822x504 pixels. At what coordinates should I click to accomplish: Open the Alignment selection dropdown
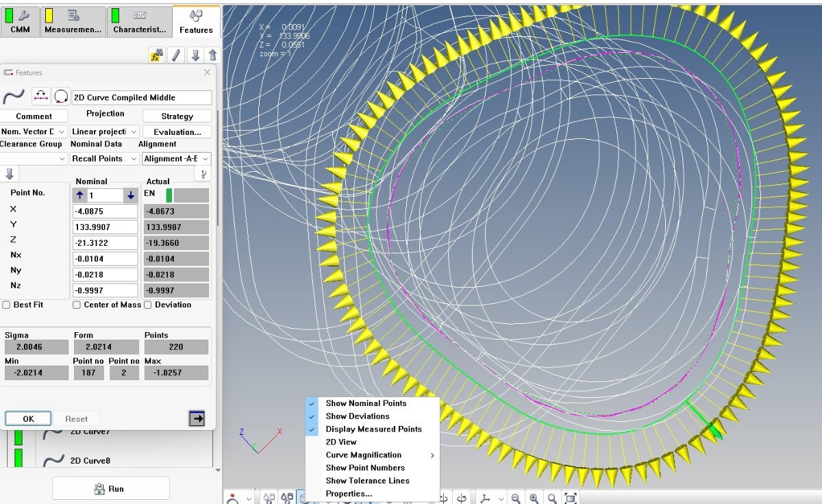click(176, 158)
